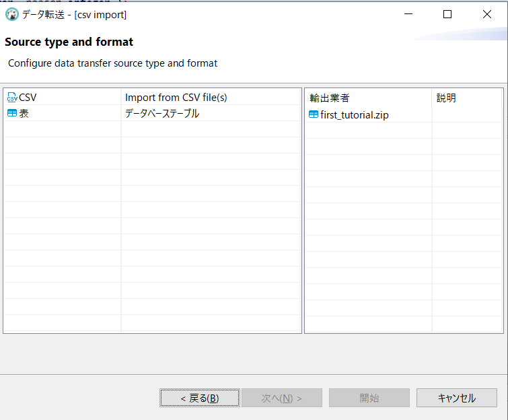Click the table icon beside 表
This screenshot has width=508, height=420.
(12, 113)
